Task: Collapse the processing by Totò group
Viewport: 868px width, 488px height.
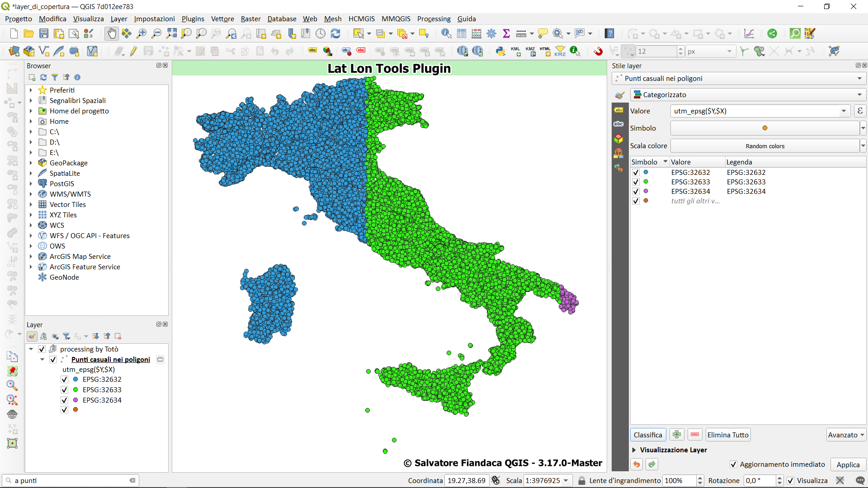Action: 31,349
